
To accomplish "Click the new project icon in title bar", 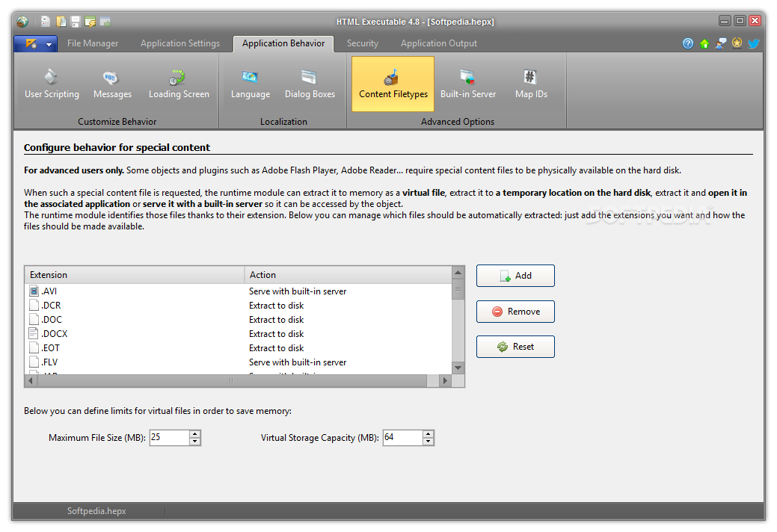I will pos(46,21).
